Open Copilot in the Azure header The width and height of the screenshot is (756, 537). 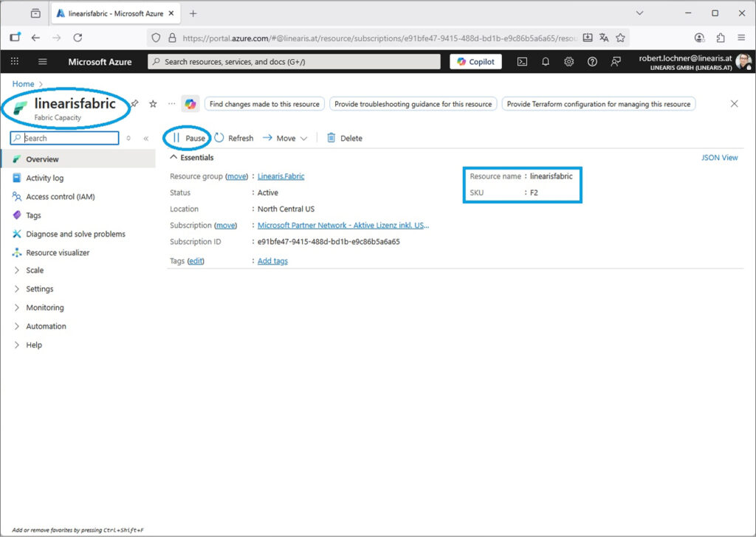click(475, 62)
